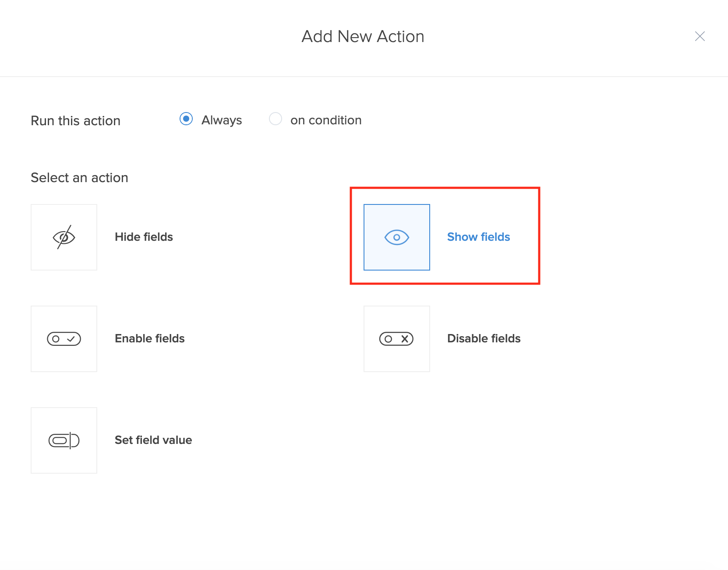728x570 pixels.
Task: Choose the Enable fields toggle-check icon
Action: (x=64, y=339)
